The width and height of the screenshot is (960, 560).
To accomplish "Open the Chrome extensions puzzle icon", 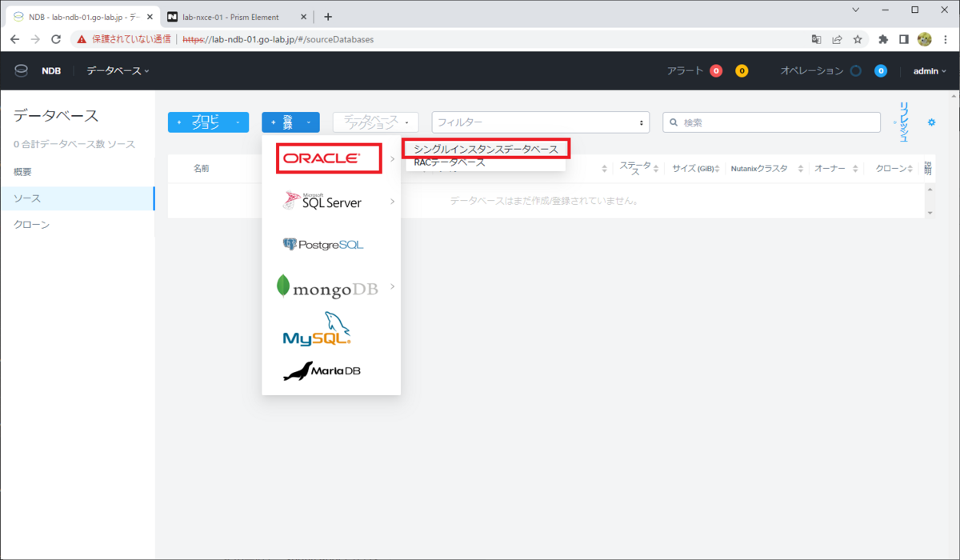I will tap(883, 39).
